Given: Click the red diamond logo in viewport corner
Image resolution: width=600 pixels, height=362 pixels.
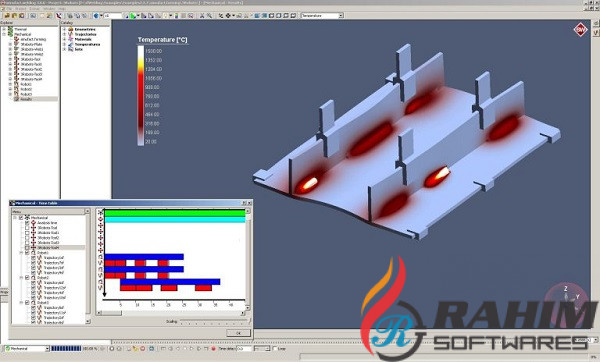Looking at the screenshot, I should point(580,29).
